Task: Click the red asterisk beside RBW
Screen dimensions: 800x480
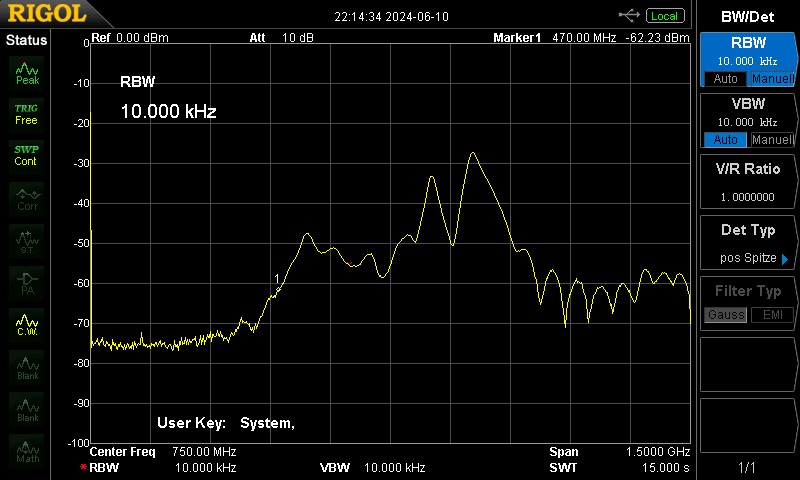Action: [83, 467]
